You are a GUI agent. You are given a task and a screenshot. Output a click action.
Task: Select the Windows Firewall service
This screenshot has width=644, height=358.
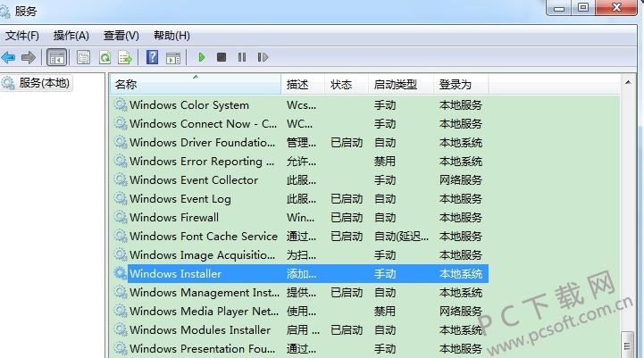point(302,218)
